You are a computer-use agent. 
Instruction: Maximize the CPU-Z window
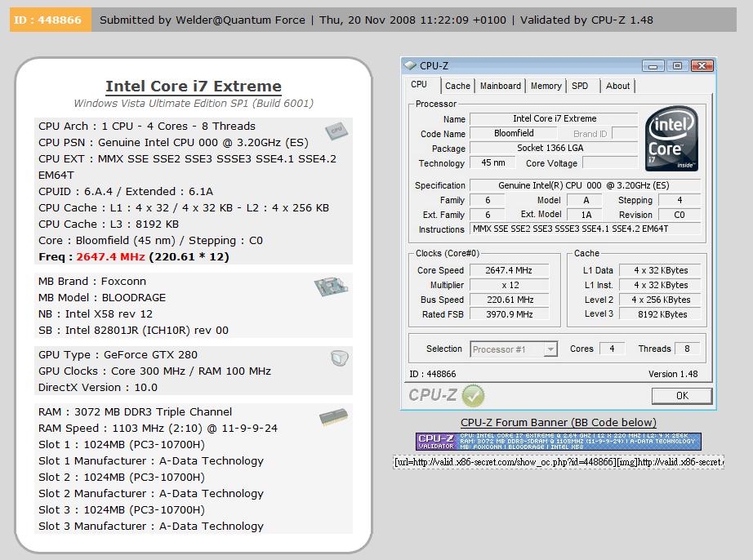(677, 66)
